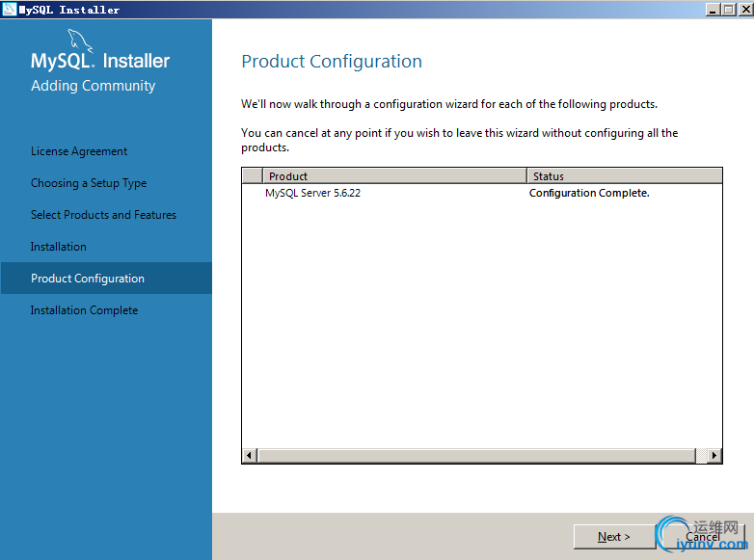754x560 pixels.
Task: Click the Status column header
Action: coord(624,176)
